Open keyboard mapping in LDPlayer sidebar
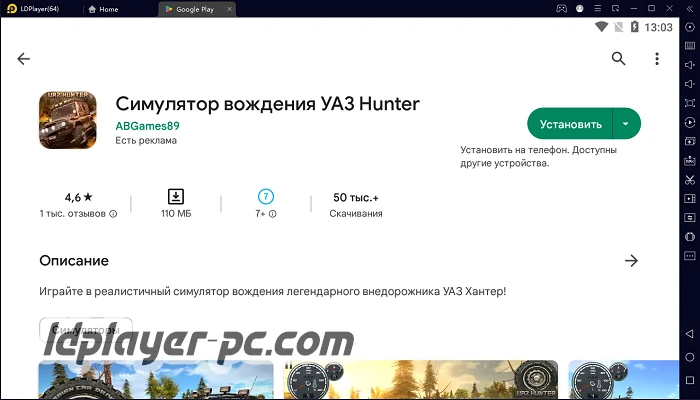The width and height of the screenshot is (700, 400). (690, 46)
